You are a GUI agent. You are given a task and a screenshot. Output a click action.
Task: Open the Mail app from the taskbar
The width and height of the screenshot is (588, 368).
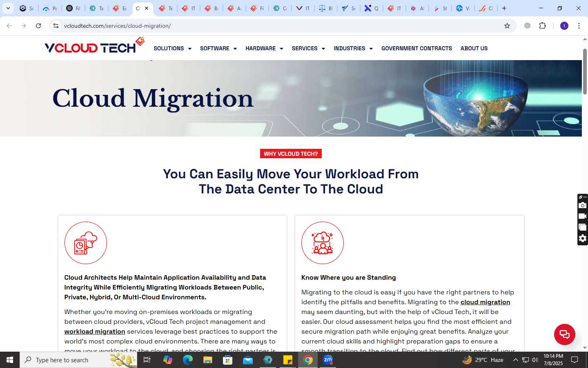248,360
